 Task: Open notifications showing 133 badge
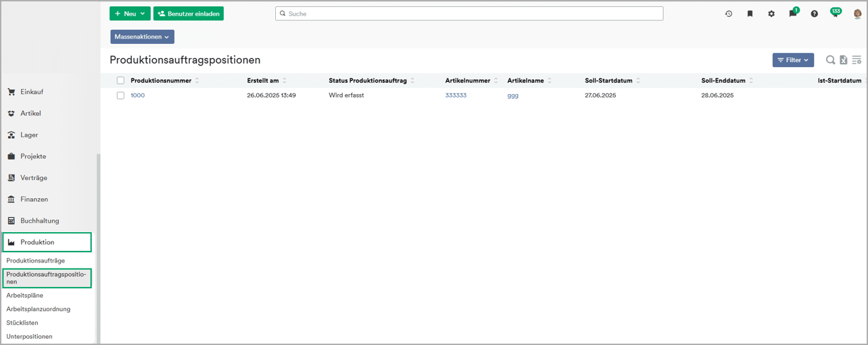click(836, 14)
